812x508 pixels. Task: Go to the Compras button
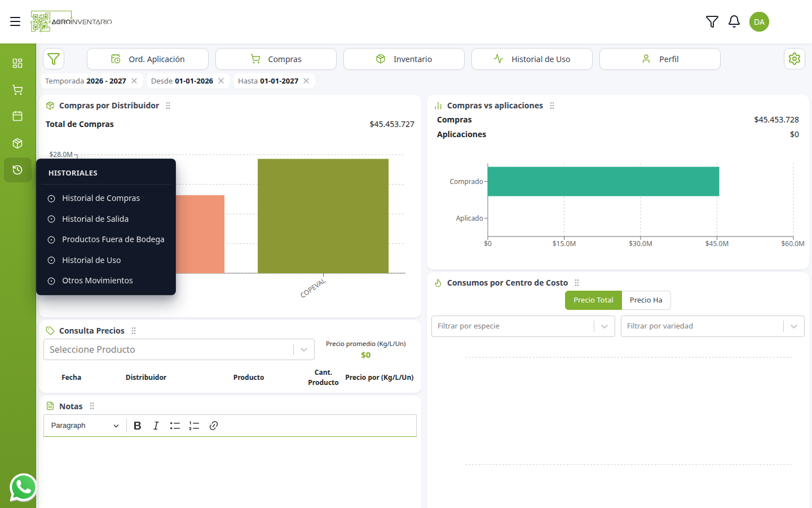276,59
